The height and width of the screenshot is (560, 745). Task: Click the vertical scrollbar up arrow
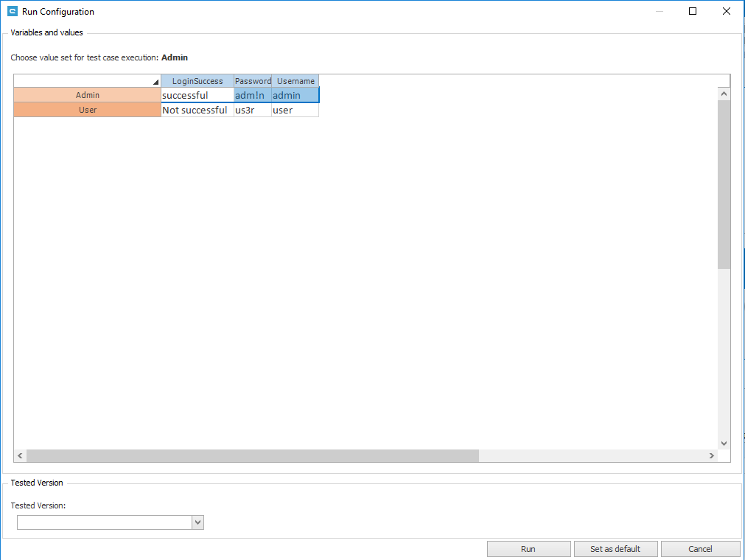coord(724,94)
